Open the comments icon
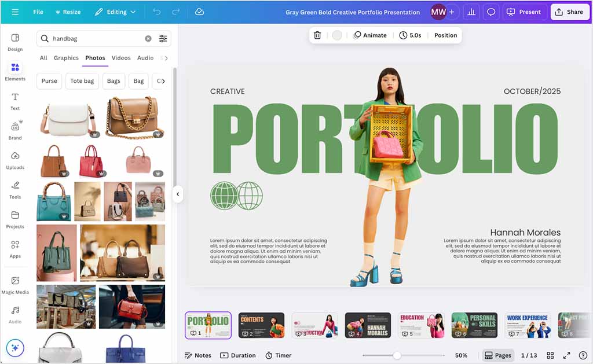This screenshot has width=593, height=364. point(491,12)
